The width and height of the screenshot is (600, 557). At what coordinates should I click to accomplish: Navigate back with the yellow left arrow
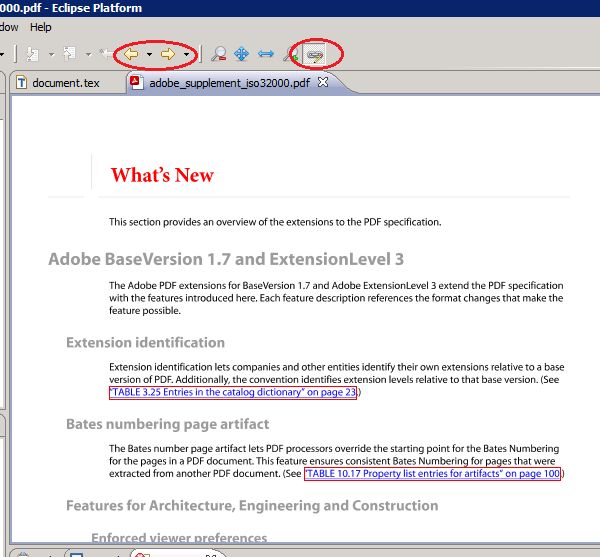point(131,54)
